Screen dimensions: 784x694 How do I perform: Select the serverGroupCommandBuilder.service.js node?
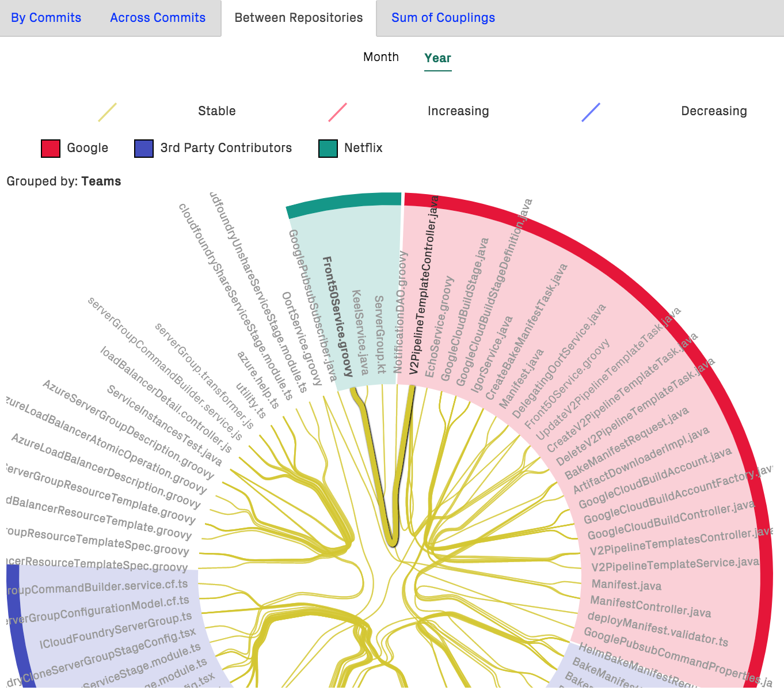point(165,369)
